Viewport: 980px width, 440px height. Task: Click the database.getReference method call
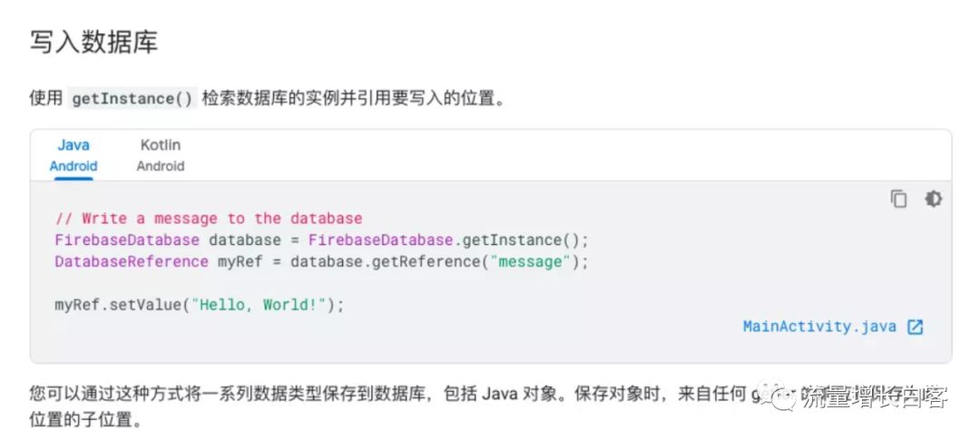[x=386, y=262]
